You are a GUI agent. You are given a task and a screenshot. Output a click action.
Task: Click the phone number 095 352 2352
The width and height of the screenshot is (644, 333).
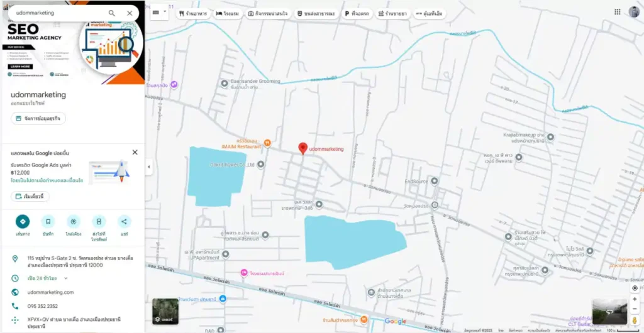(x=43, y=306)
